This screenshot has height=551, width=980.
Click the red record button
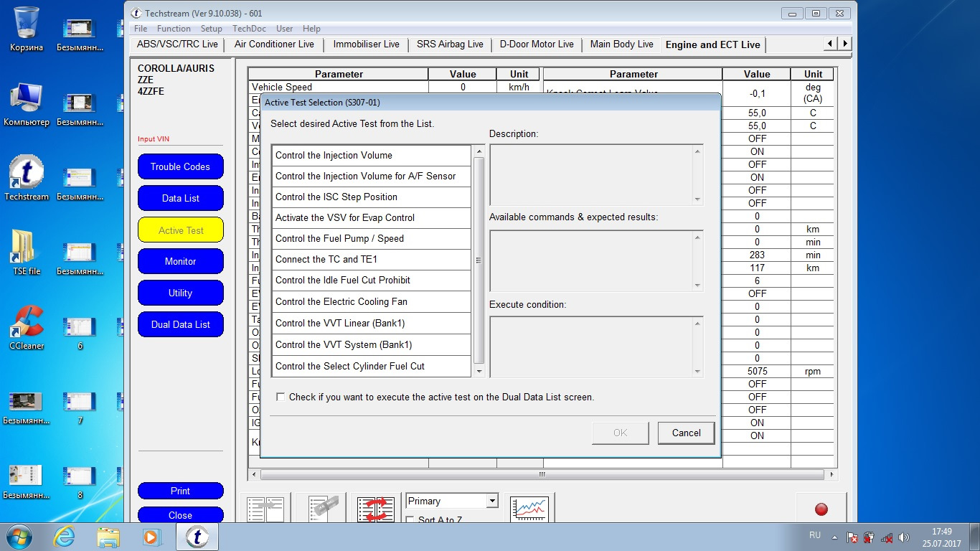pos(821,509)
